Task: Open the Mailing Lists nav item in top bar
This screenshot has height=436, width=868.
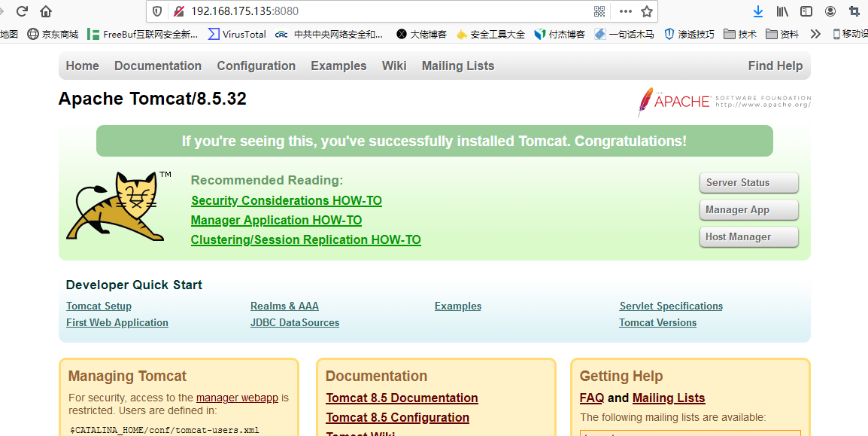Action: [x=458, y=66]
